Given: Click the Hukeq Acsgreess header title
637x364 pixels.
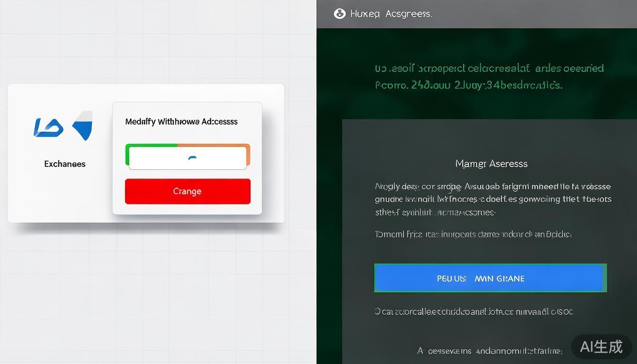Looking at the screenshot, I should click(x=391, y=14).
